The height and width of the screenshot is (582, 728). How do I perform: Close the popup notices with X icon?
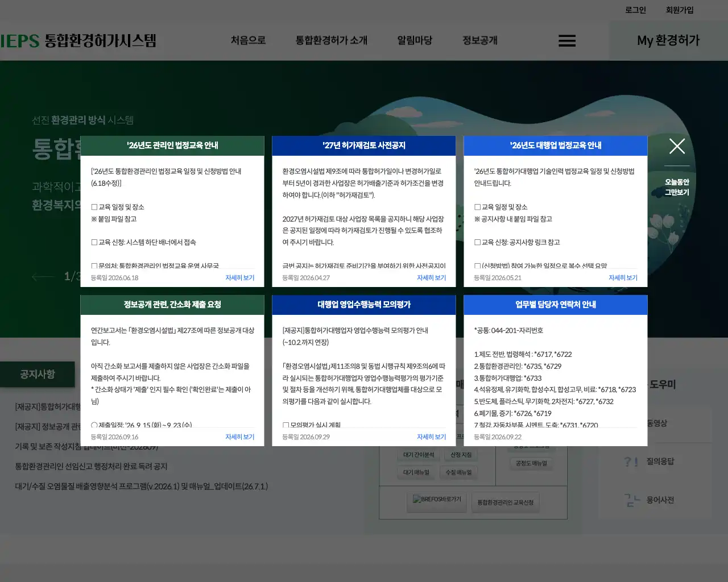(677, 146)
